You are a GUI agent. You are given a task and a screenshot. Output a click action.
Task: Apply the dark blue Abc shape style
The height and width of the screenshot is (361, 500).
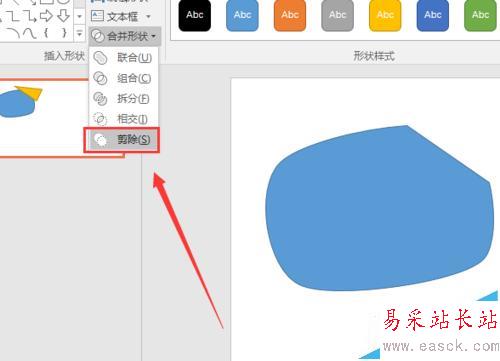click(x=433, y=15)
